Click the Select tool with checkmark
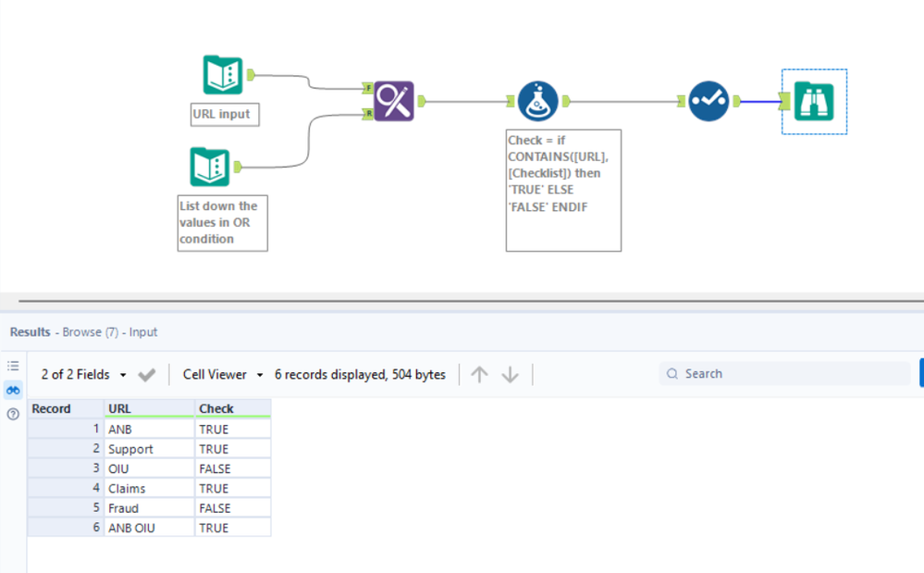This screenshot has height=573, width=924. (x=708, y=101)
